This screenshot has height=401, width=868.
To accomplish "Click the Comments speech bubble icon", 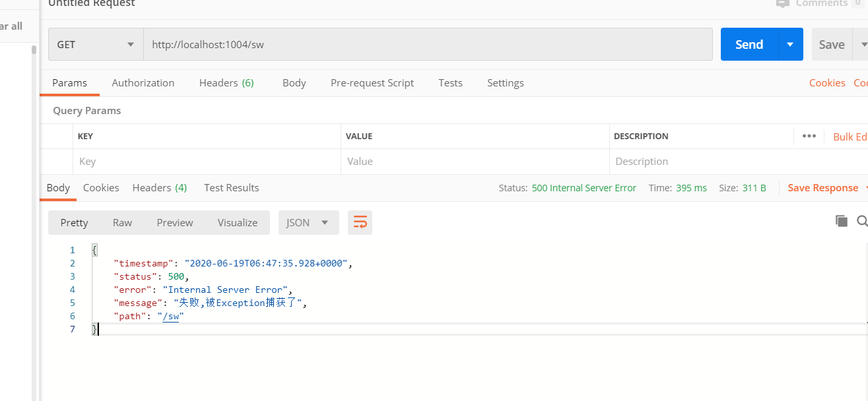I will (783, 3).
